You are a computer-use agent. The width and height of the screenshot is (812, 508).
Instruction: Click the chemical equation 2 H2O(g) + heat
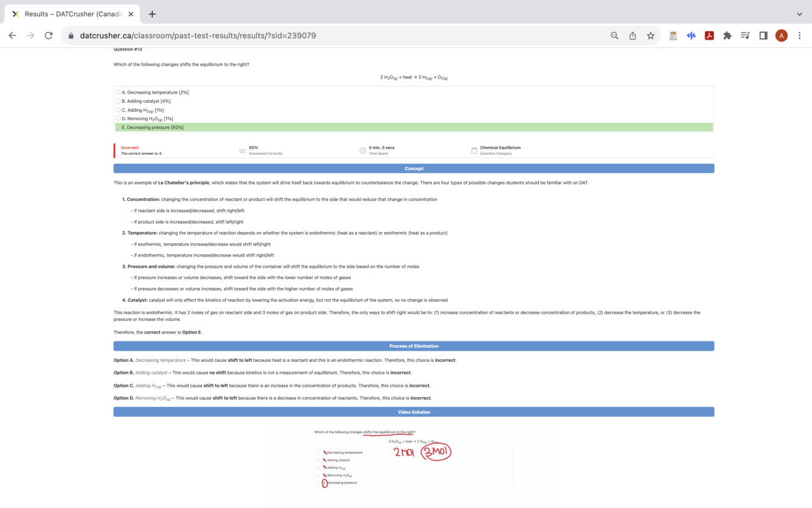414,77
